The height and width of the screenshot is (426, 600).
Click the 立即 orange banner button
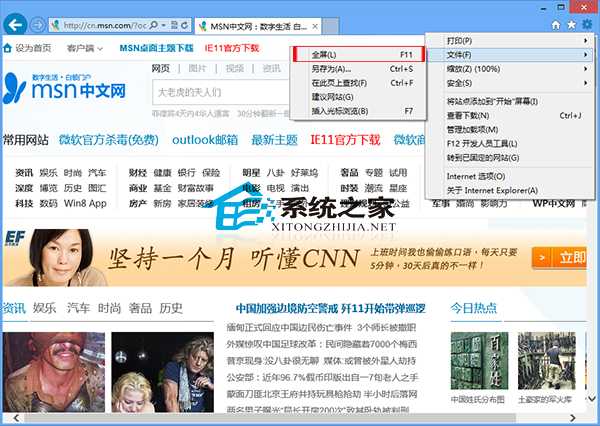(x=559, y=257)
